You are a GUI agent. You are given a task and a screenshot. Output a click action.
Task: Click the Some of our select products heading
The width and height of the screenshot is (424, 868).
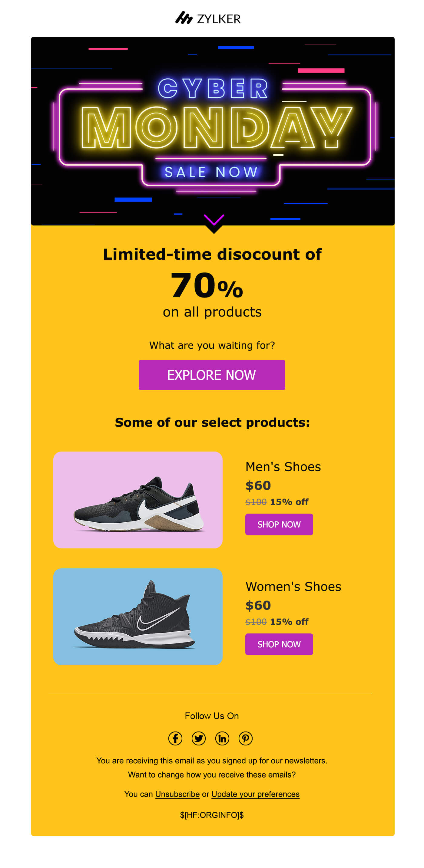(x=212, y=422)
